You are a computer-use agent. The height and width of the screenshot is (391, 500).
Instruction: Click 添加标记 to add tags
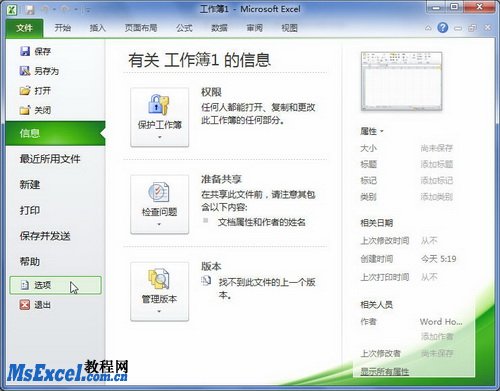(437, 180)
